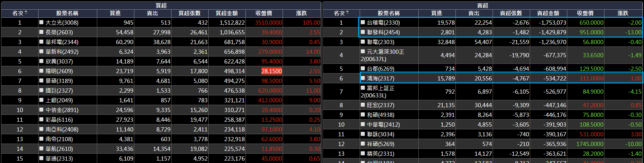644x163 pixels.
Task: Sort buy table by 買超張數 column
Action: point(190,13)
